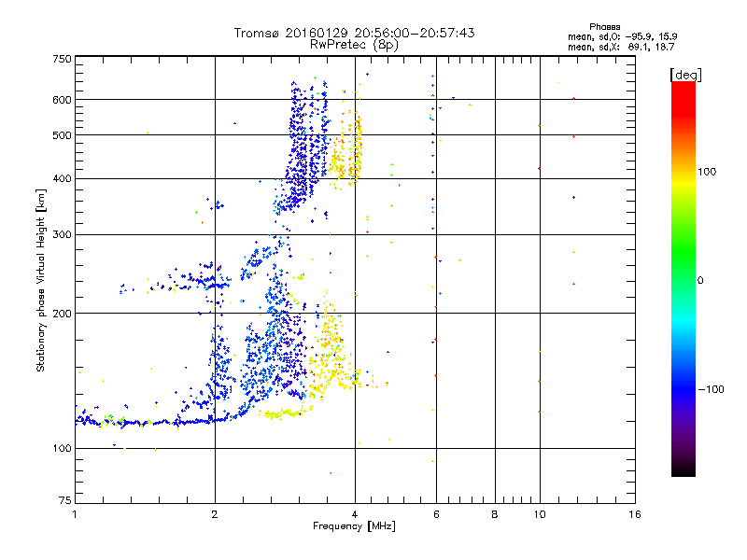Click the x-axis tick label '2'
This screenshot has width=747, height=560.
pyautogui.click(x=215, y=514)
